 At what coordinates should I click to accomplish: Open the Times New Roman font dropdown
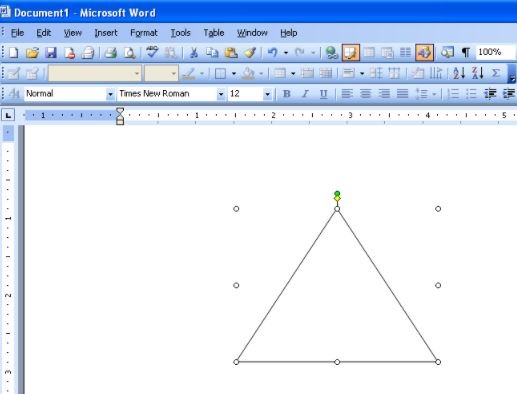(171, 94)
